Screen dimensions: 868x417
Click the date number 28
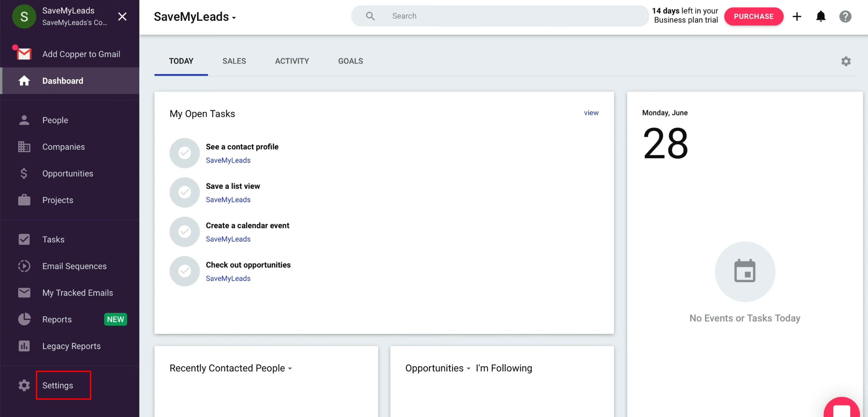(665, 144)
